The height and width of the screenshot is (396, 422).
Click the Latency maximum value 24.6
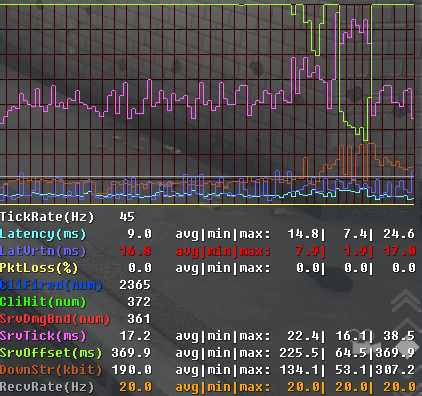[x=399, y=234]
